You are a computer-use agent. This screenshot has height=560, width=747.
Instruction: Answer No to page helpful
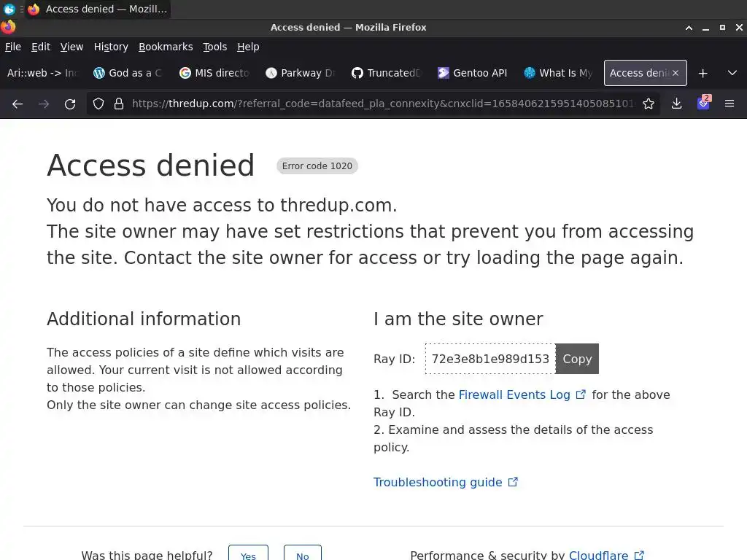tap(303, 554)
